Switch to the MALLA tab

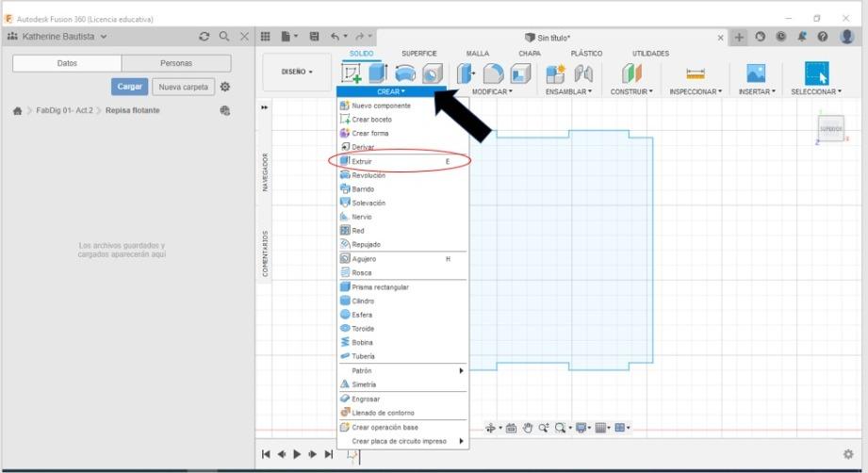tap(477, 54)
